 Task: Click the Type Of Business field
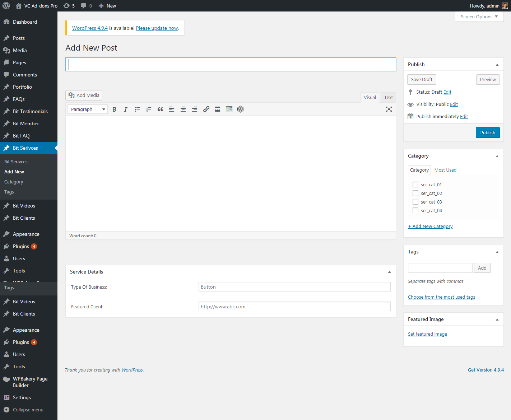point(294,287)
